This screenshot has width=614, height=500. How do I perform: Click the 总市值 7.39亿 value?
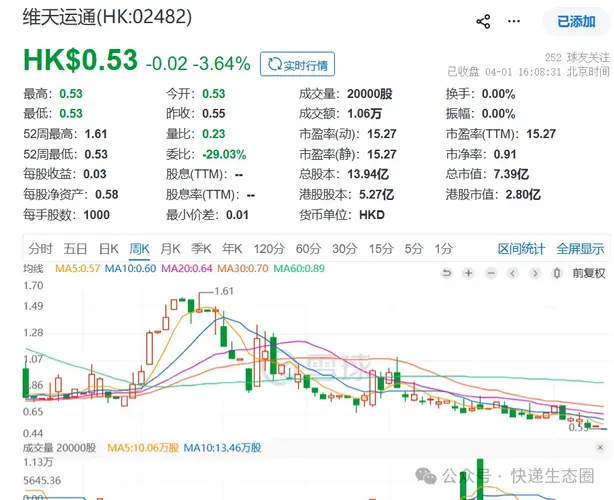[511, 174]
